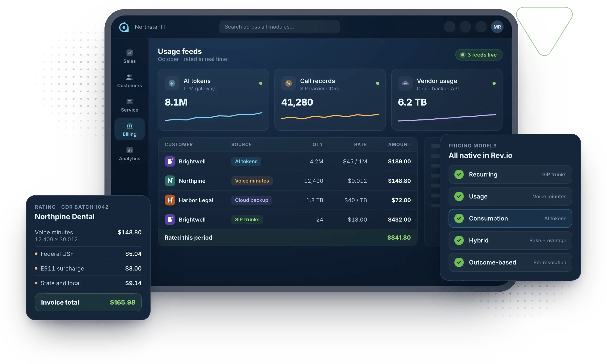Click the $189.00 amount cell
Screen dimensions: 607x364
[x=399, y=161]
